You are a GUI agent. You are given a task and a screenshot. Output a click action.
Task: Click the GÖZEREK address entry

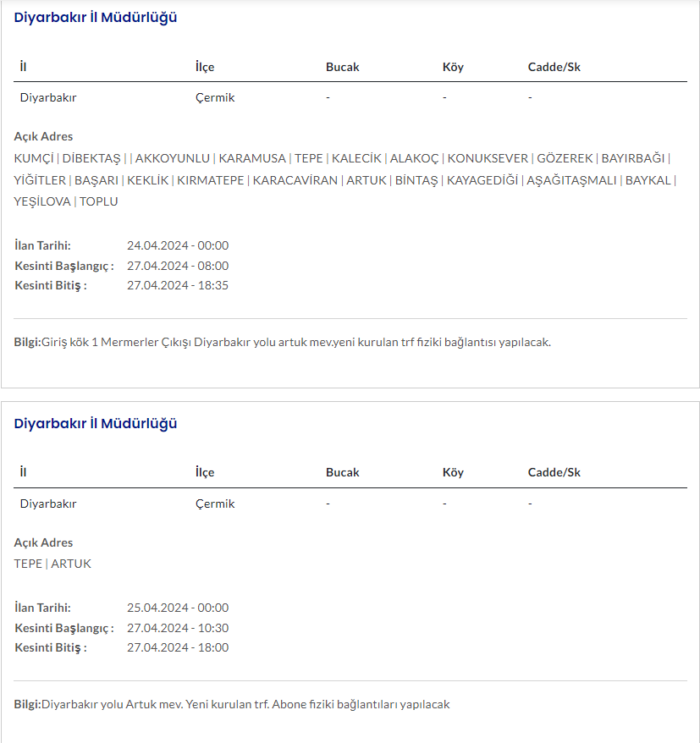point(565,158)
